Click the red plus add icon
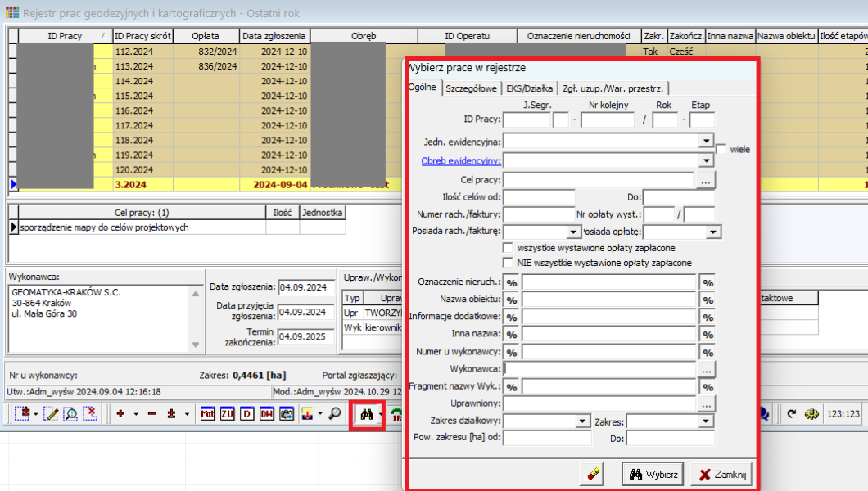The height and width of the screenshot is (491, 868). pos(120,414)
